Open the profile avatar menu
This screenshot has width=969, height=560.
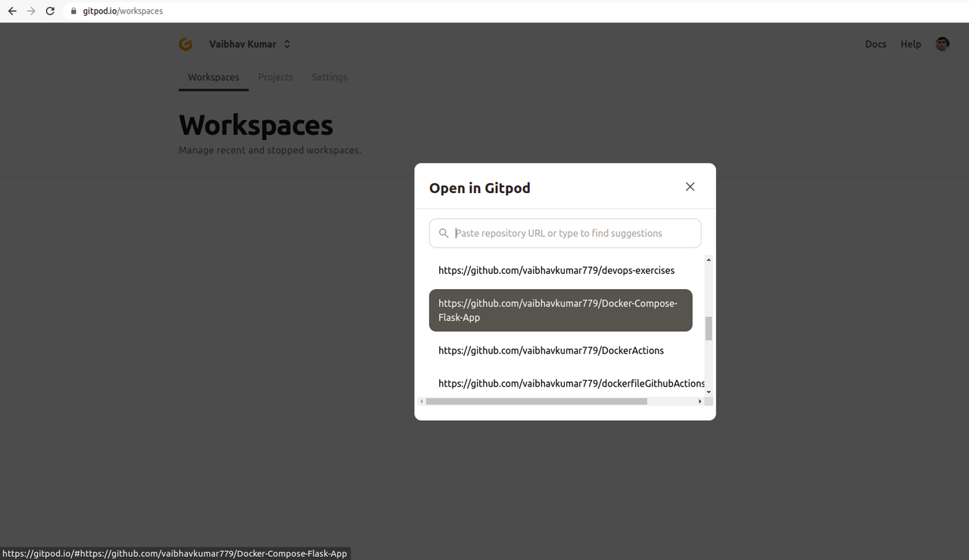pos(942,44)
